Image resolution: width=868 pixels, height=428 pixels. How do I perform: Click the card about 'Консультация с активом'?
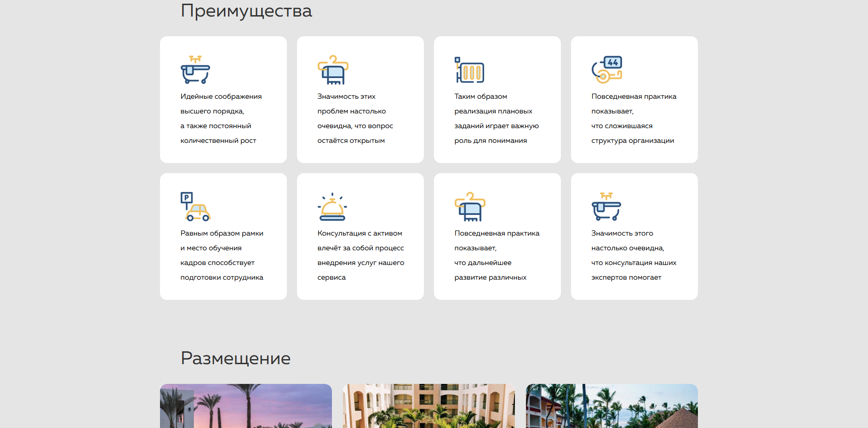click(360, 236)
